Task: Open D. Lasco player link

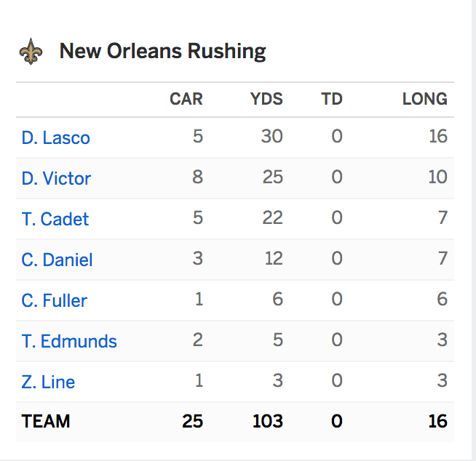Action: point(56,137)
